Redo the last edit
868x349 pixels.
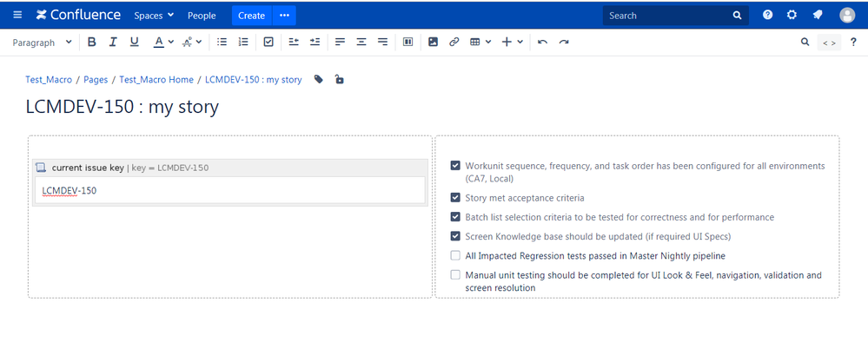(564, 42)
